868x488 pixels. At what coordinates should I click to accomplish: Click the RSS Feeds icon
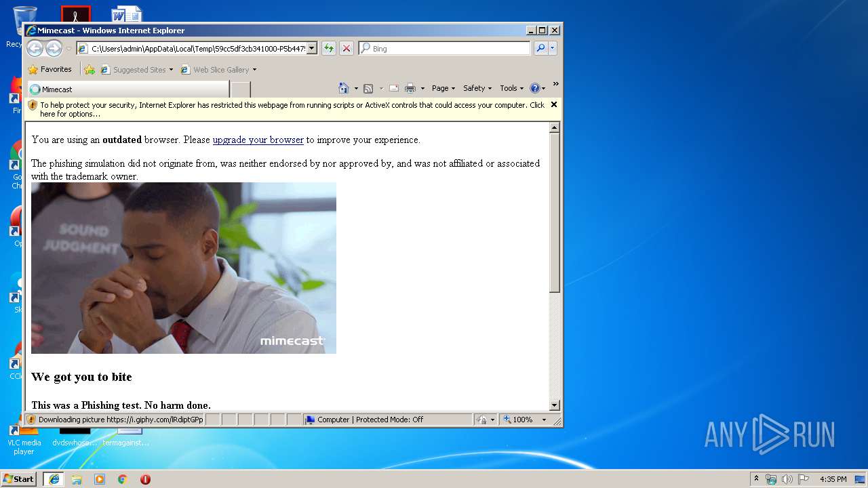pyautogui.click(x=368, y=88)
